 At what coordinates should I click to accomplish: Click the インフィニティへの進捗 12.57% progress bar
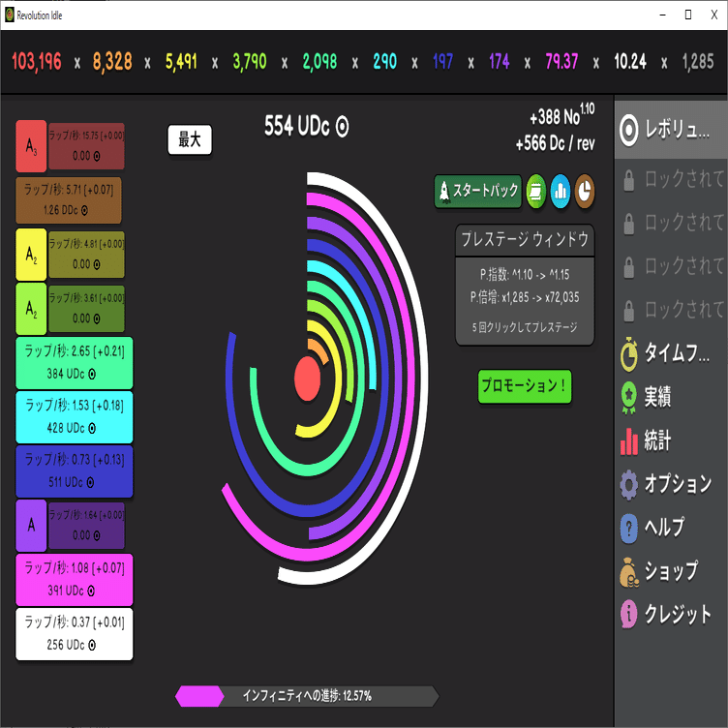pos(307,695)
